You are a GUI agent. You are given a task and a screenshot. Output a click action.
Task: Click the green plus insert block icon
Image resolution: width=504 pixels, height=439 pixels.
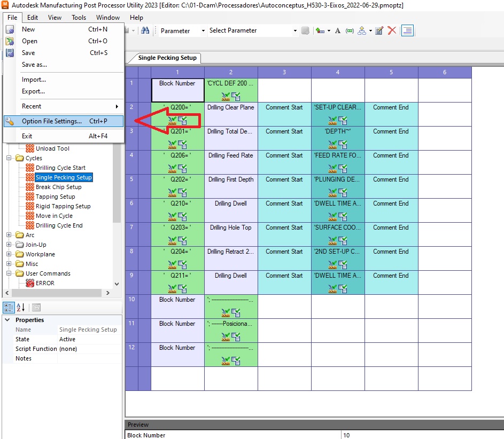pos(320,30)
